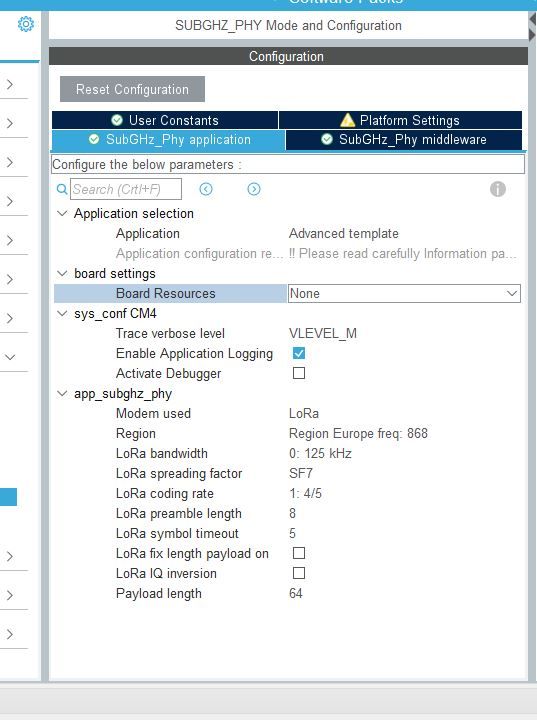
Task: Collapse the board settings section
Action: point(62,274)
